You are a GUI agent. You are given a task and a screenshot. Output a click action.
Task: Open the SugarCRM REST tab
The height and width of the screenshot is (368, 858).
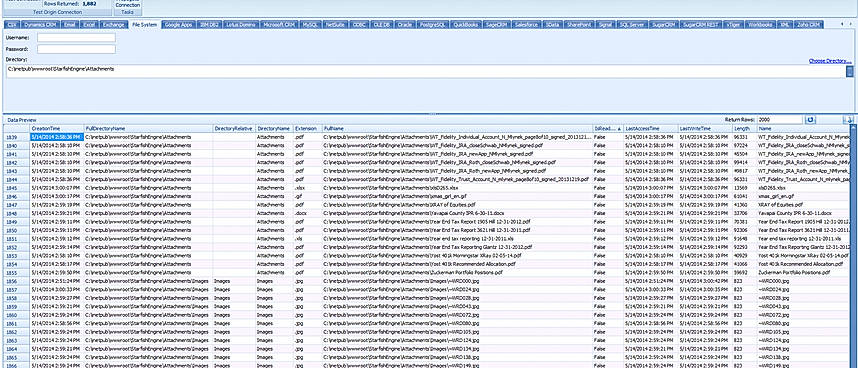[x=701, y=25]
